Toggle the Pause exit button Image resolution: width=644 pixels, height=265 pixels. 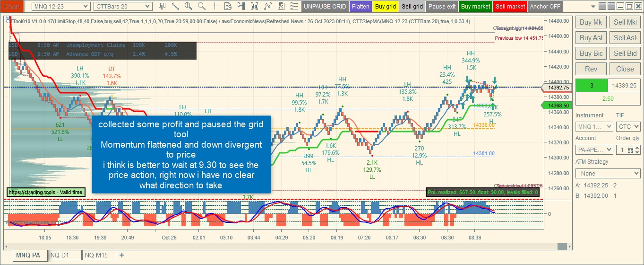click(x=442, y=7)
